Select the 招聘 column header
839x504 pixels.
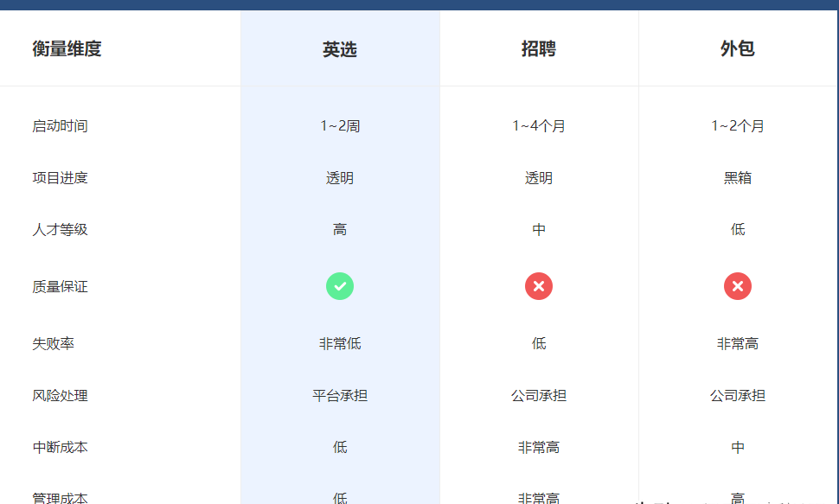539,48
